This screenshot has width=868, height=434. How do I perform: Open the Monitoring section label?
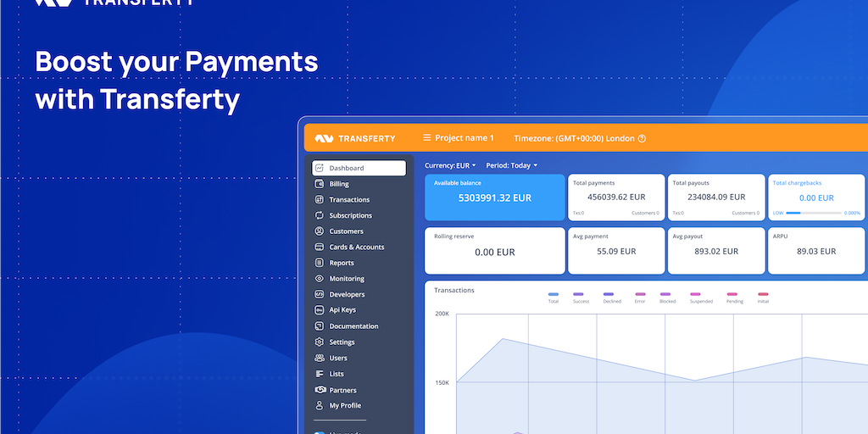pyautogui.click(x=347, y=278)
